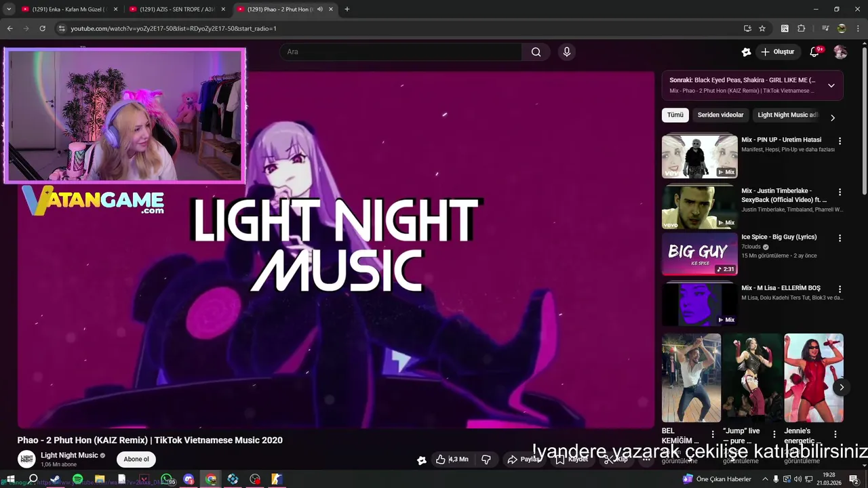
Task: Show hidden system tray icons
Action: (x=765, y=479)
